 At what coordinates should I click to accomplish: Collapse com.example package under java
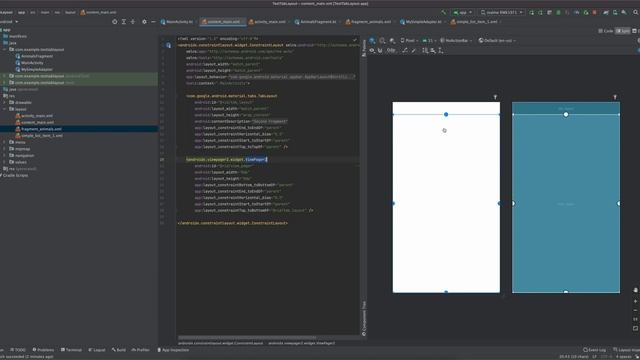click(x=5, y=49)
